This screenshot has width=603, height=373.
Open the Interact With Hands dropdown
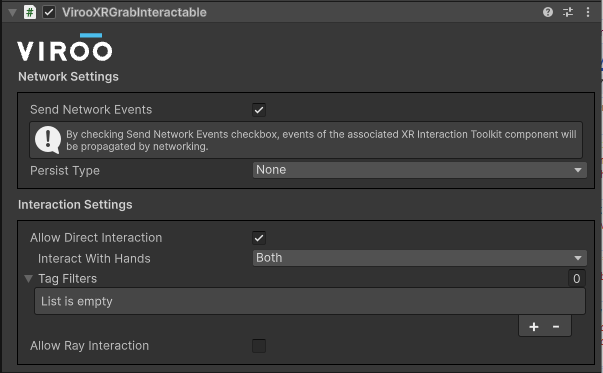tap(420, 258)
